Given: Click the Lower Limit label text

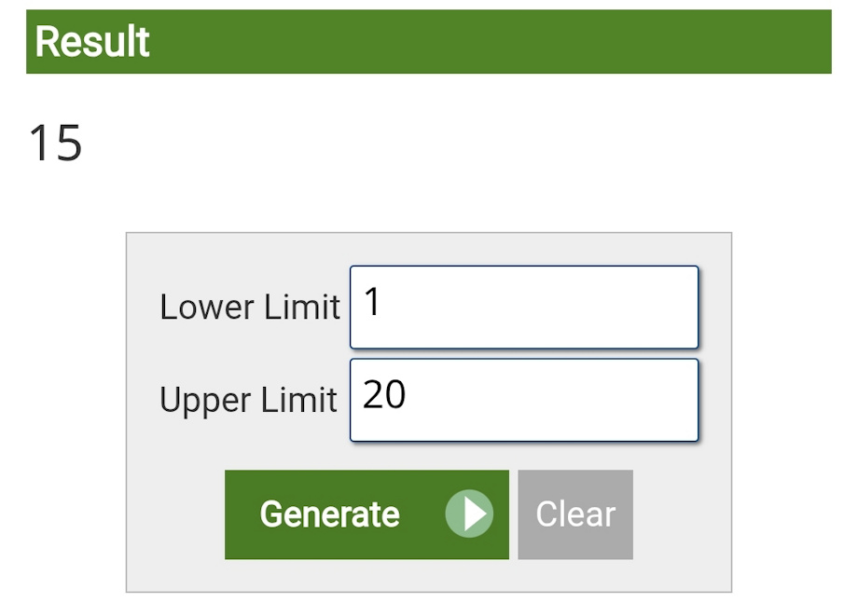Looking at the screenshot, I should click(x=249, y=308).
